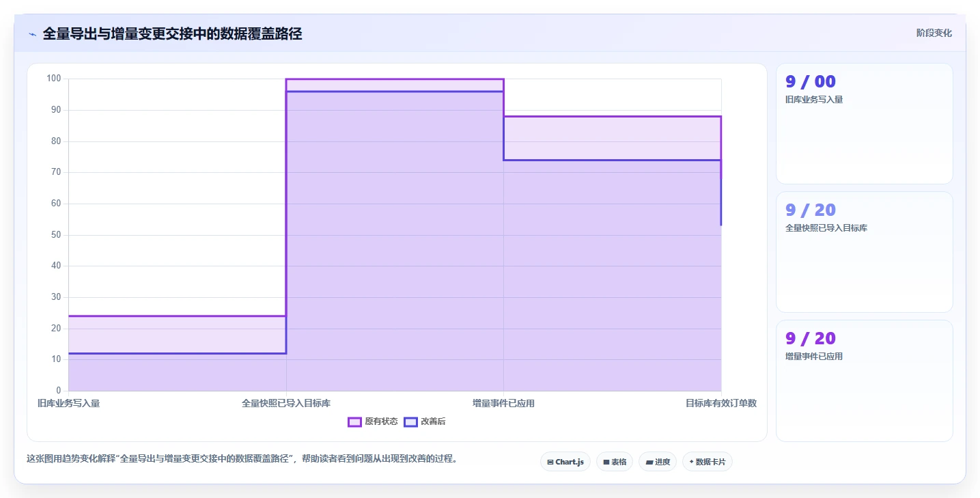The width and height of the screenshot is (980, 498).
Task: Select the 进度 chip
Action: 658,462
